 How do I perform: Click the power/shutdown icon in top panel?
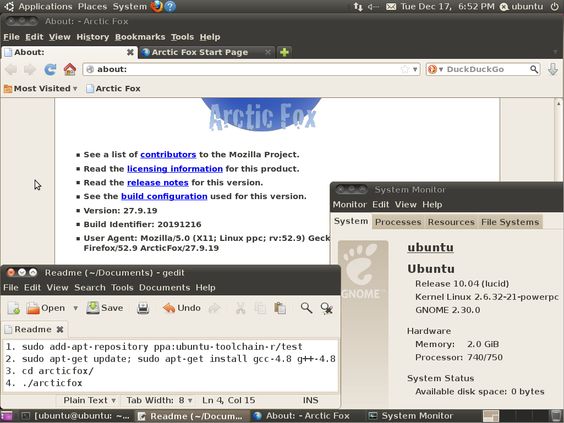[555, 6]
